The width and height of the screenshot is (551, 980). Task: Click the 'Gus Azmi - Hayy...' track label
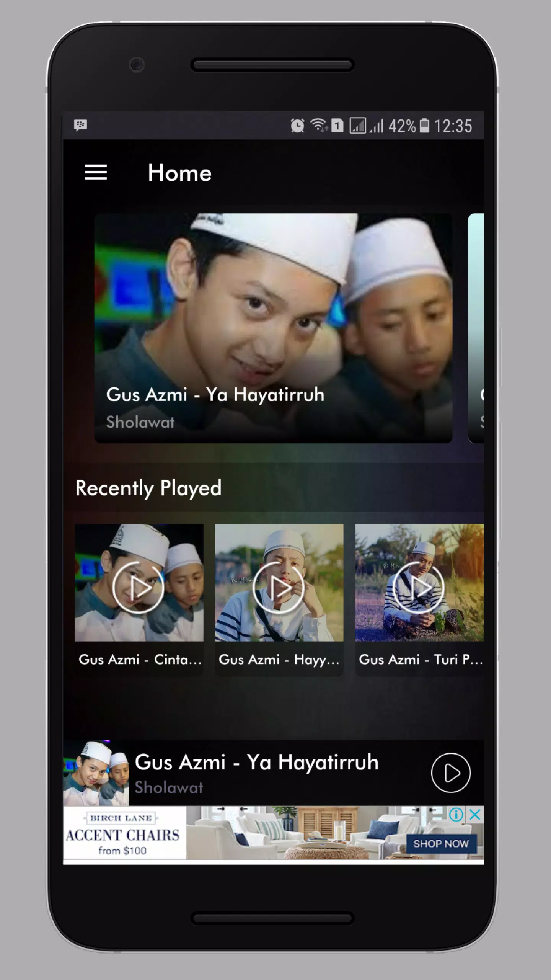click(279, 660)
